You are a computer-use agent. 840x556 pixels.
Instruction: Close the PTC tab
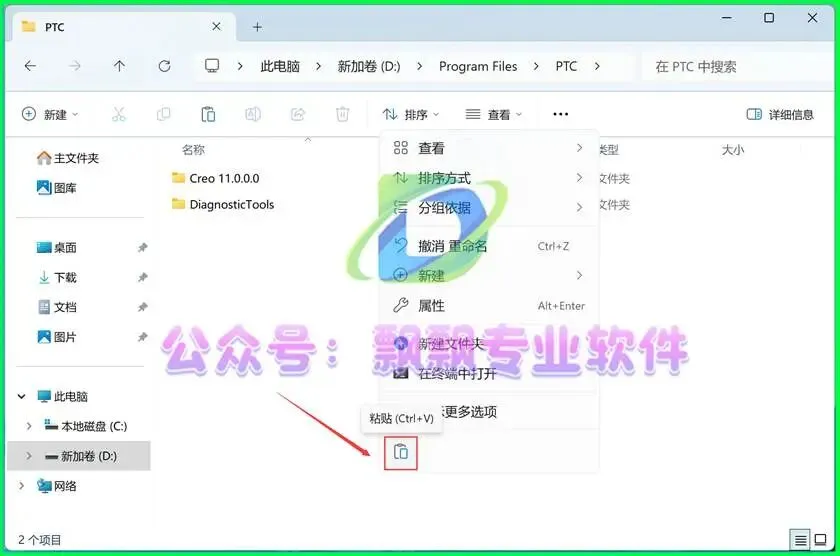coord(216,26)
